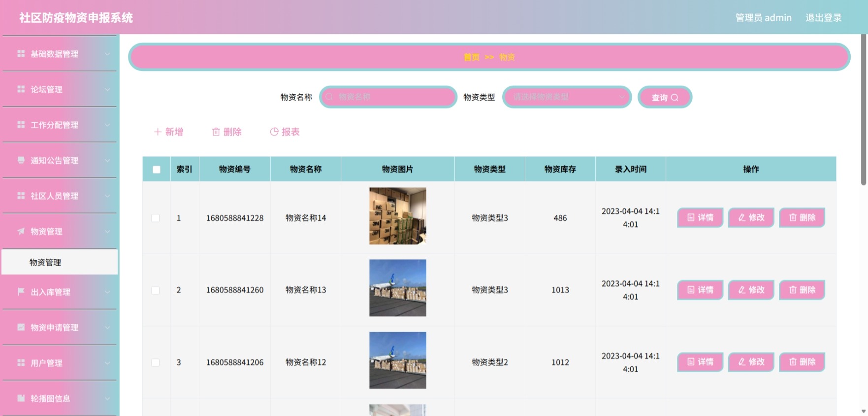The height and width of the screenshot is (416, 868).
Task: Open the 社区人员管理 menu
Action: pos(60,196)
